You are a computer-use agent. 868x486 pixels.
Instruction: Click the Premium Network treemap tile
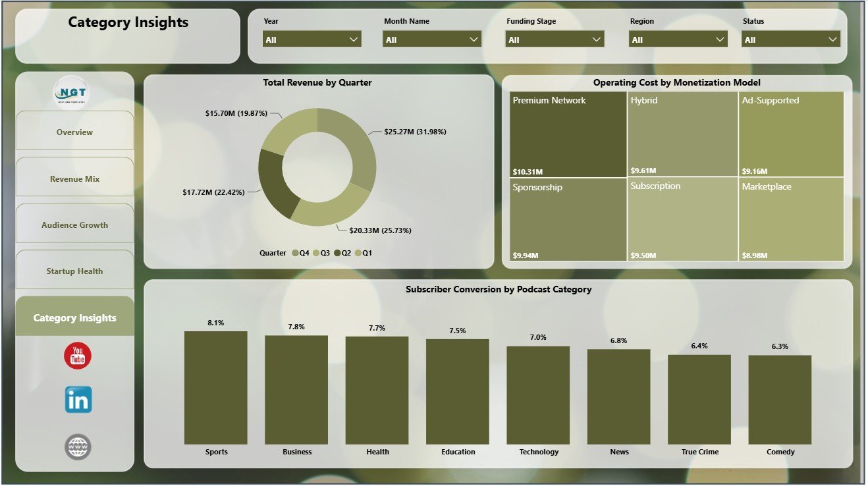568,134
